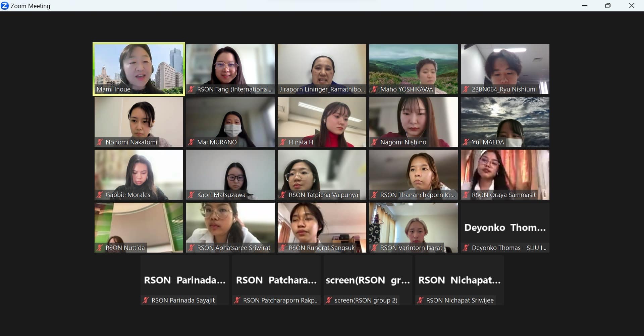Select Yui MAEDA's video tile

pos(505,122)
